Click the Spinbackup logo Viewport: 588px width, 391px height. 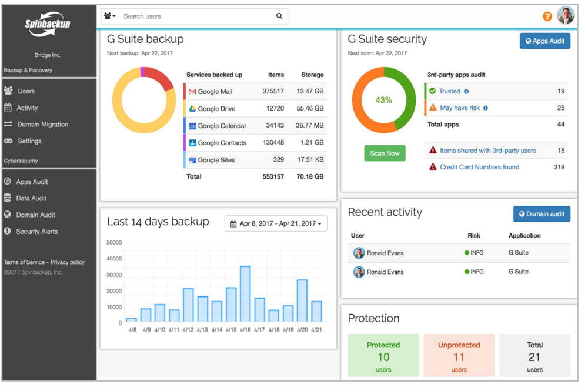coord(48,24)
